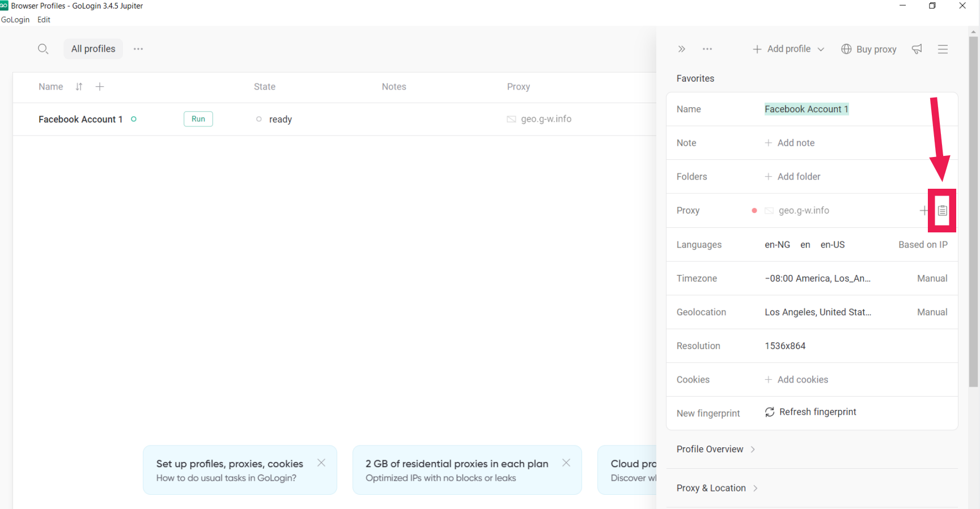Click the Add profile button

(782, 49)
